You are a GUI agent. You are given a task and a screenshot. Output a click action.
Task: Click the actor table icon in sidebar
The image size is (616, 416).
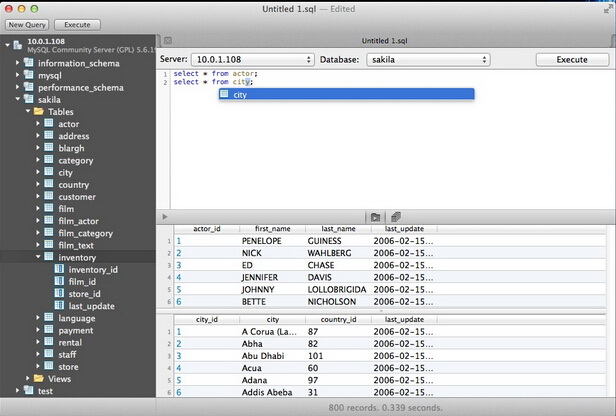(48, 124)
